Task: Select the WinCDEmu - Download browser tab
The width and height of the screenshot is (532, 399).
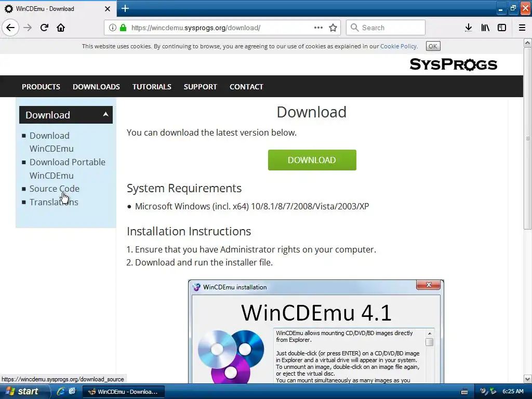Action: 58,8
